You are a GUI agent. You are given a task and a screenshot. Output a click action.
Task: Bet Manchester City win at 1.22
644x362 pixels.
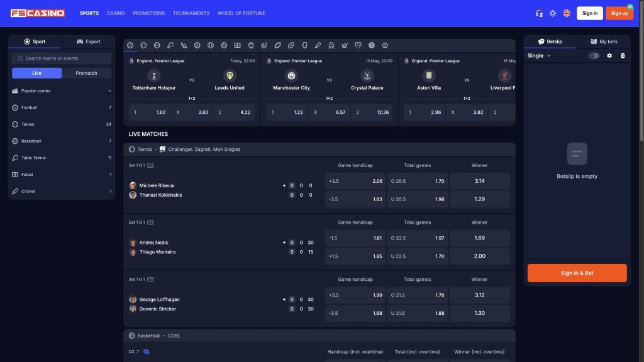click(x=287, y=112)
